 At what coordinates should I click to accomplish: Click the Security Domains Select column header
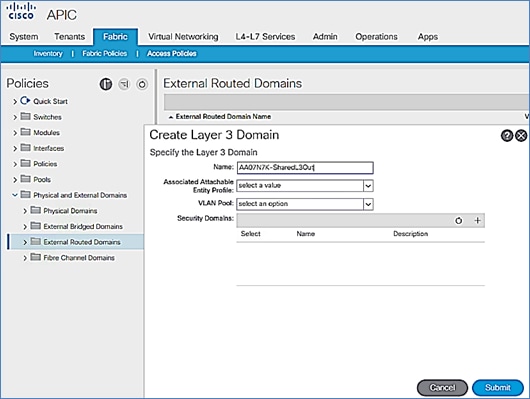(x=250, y=234)
